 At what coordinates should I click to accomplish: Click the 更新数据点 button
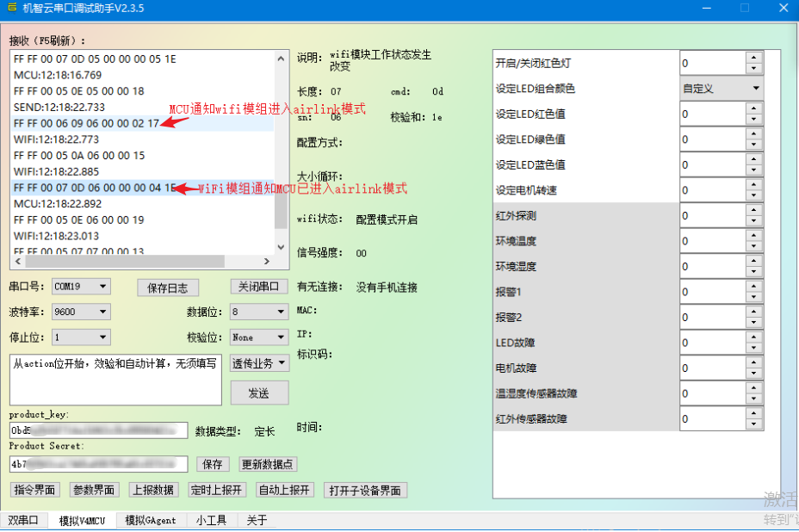click(269, 464)
